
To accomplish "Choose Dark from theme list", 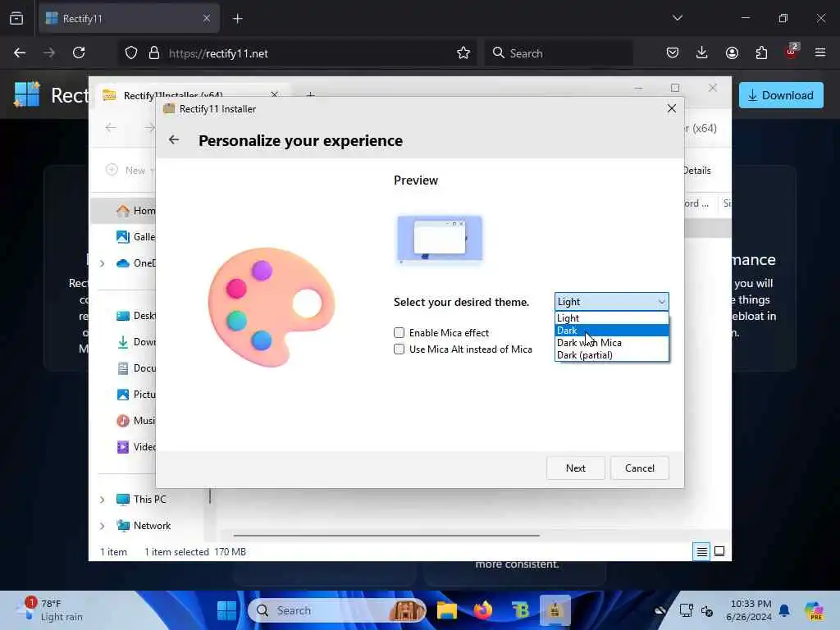I will pos(611,331).
